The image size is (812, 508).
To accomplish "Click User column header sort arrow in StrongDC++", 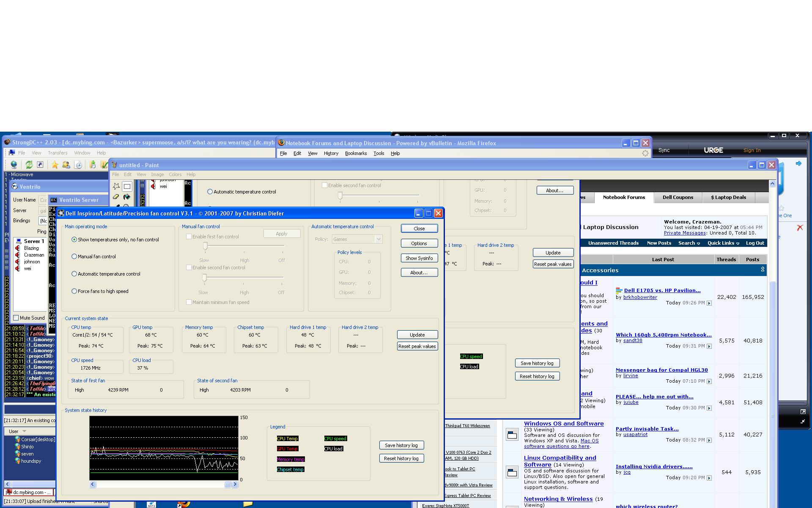I will coord(24,431).
